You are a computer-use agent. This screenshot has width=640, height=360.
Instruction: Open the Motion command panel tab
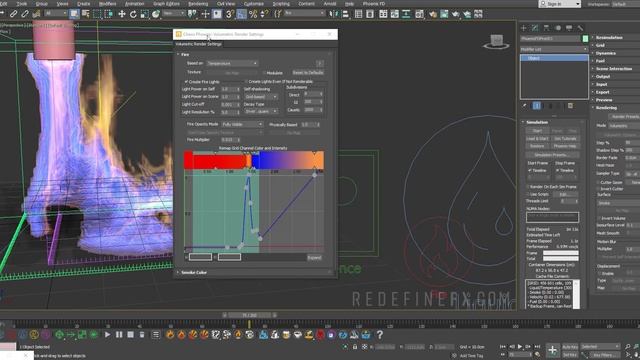coord(558,28)
